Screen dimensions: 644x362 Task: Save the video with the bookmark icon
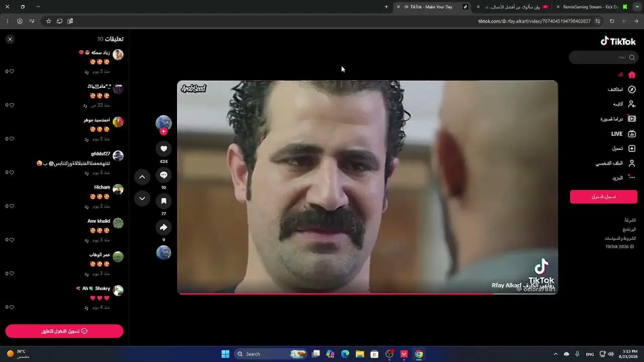click(164, 201)
